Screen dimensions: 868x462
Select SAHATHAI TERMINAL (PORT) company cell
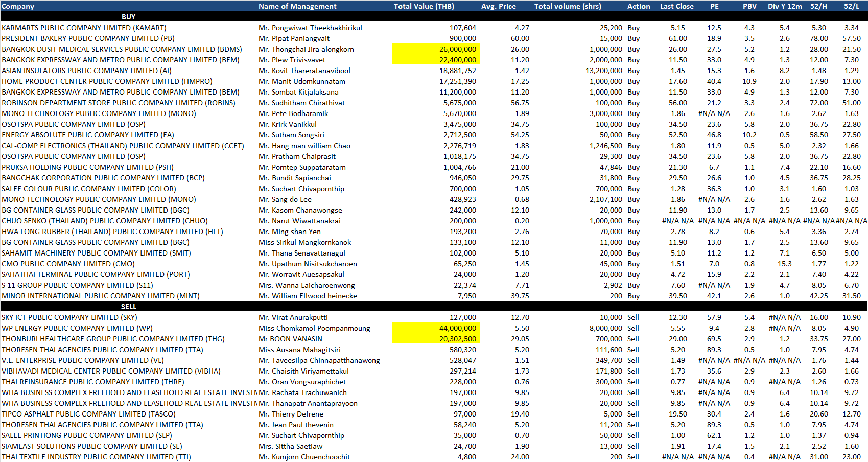pyautogui.click(x=96, y=274)
